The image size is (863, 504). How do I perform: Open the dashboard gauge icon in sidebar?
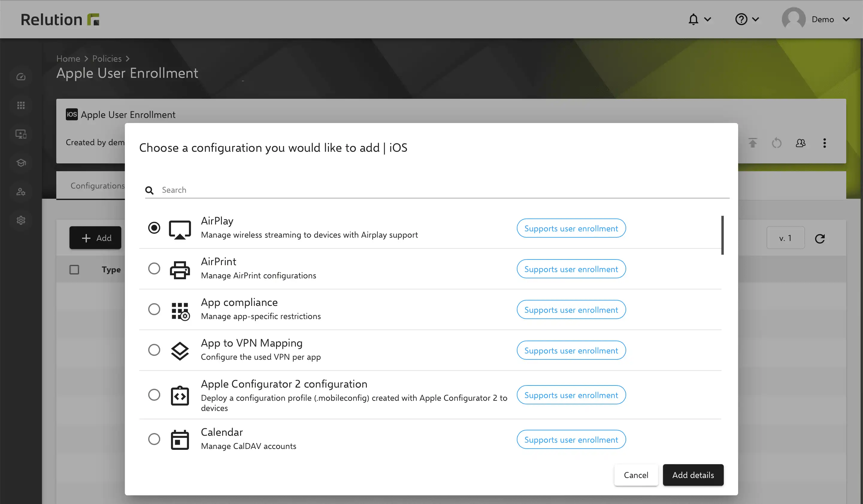[21, 77]
